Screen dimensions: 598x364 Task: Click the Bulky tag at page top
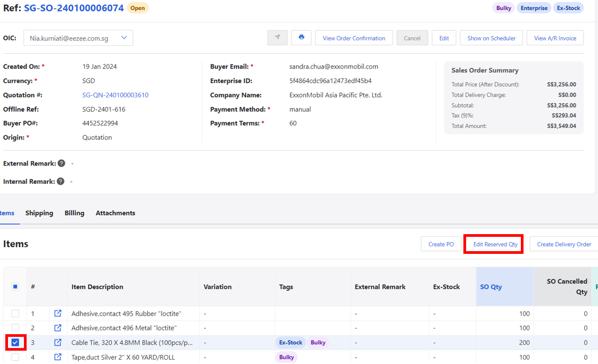pos(503,8)
